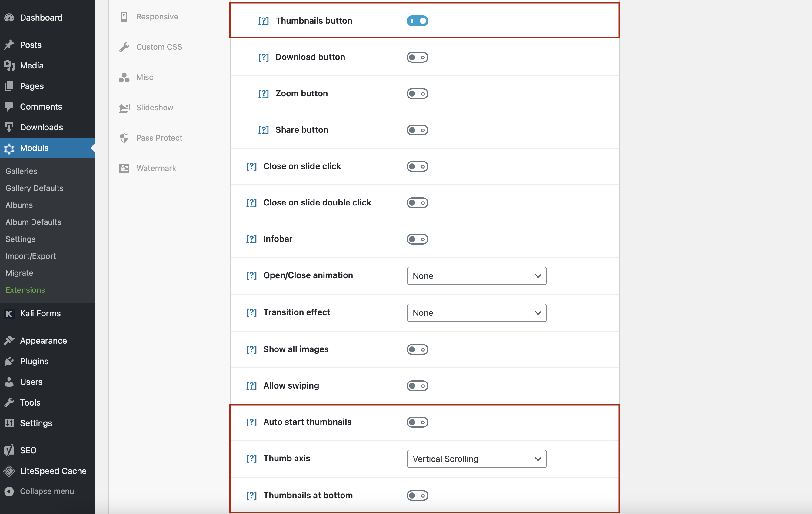Click the Responsive settings icon
Image resolution: width=812 pixels, height=514 pixels.
[x=124, y=17]
